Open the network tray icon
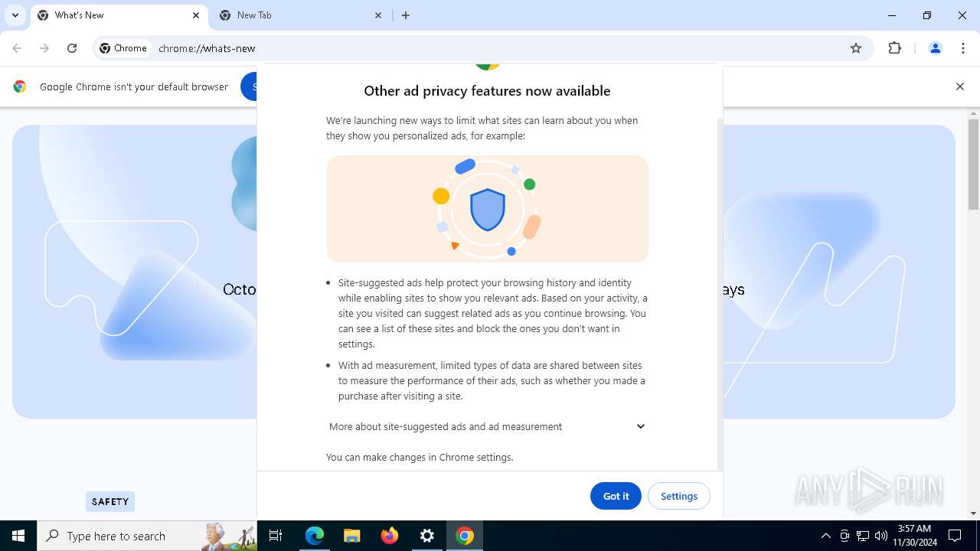Screen dimensions: 980x551 click(863, 536)
